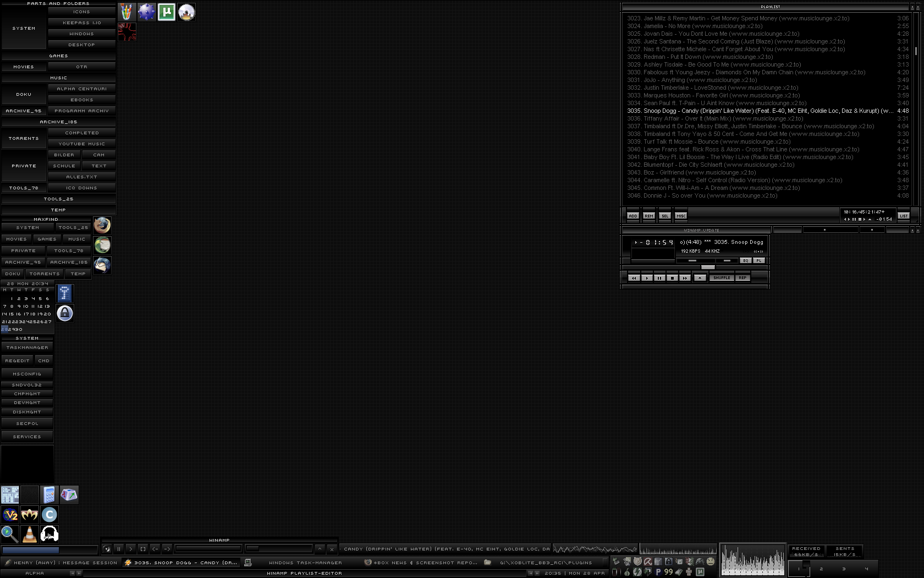Click the Avira umbrella tray icon
The width and height of the screenshot is (924, 578).
pyautogui.click(x=648, y=561)
